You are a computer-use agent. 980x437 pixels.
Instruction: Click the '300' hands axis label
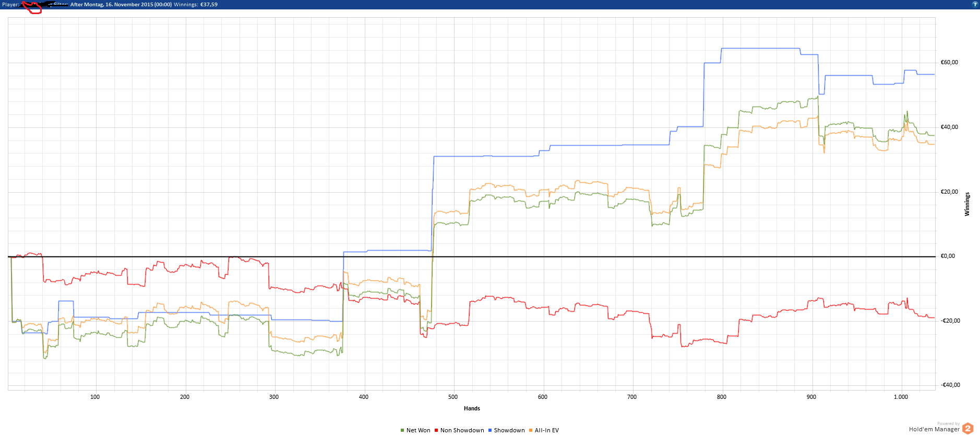click(x=274, y=397)
